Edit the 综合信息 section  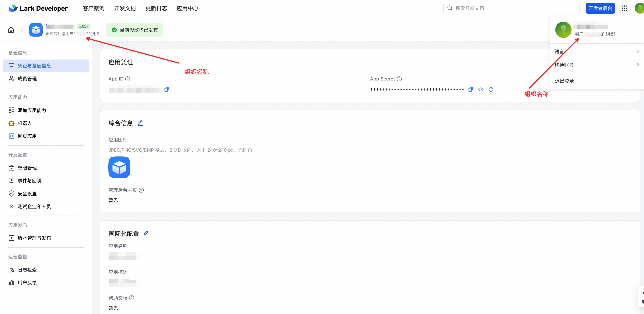pyautogui.click(x=140, y=123)
